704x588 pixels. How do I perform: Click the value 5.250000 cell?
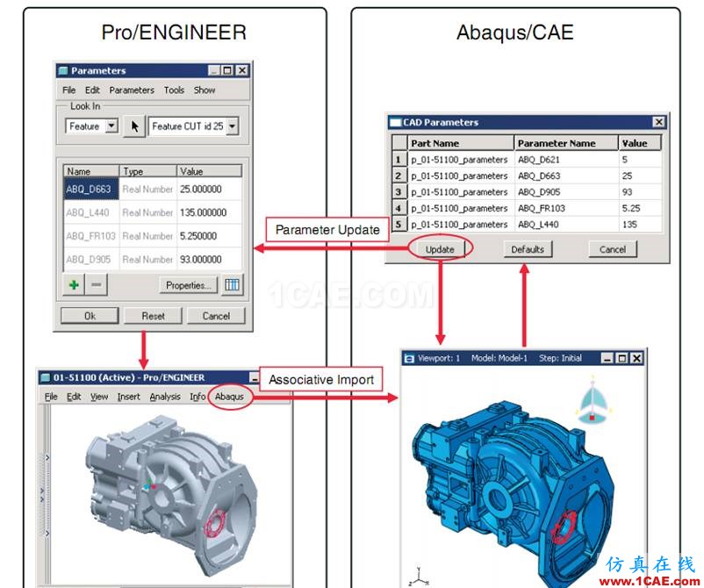point(209,236)
